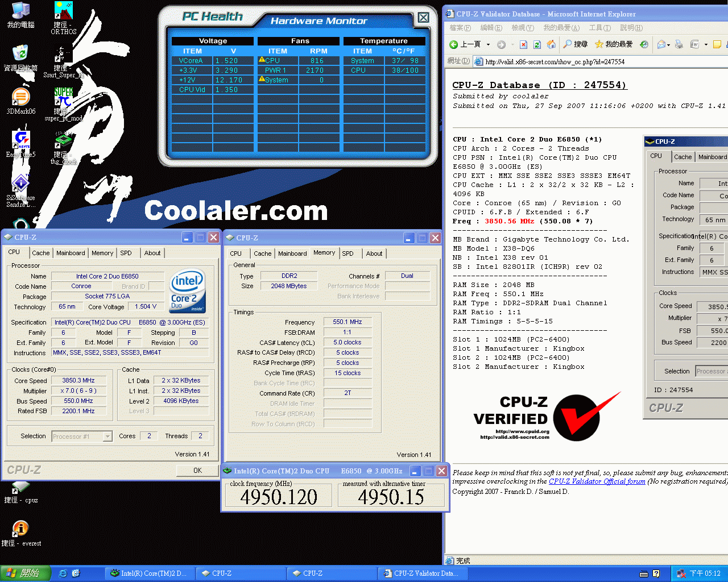
Task: Open the SiSoftware Sandra desktop icon
Action: click(x=20, y=191)
